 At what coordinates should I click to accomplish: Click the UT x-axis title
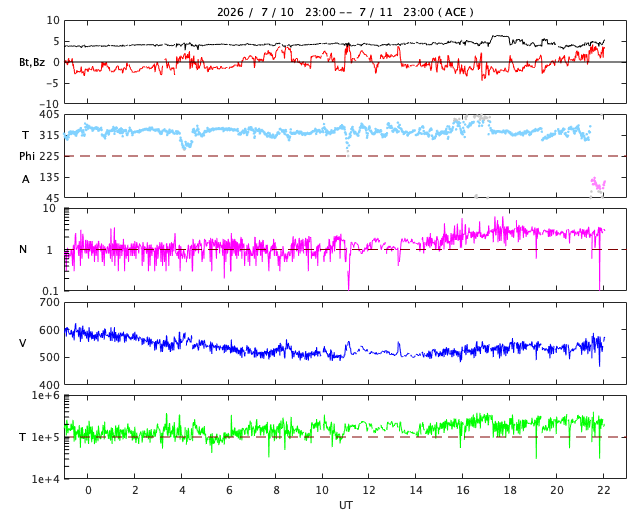click(346, 505)
